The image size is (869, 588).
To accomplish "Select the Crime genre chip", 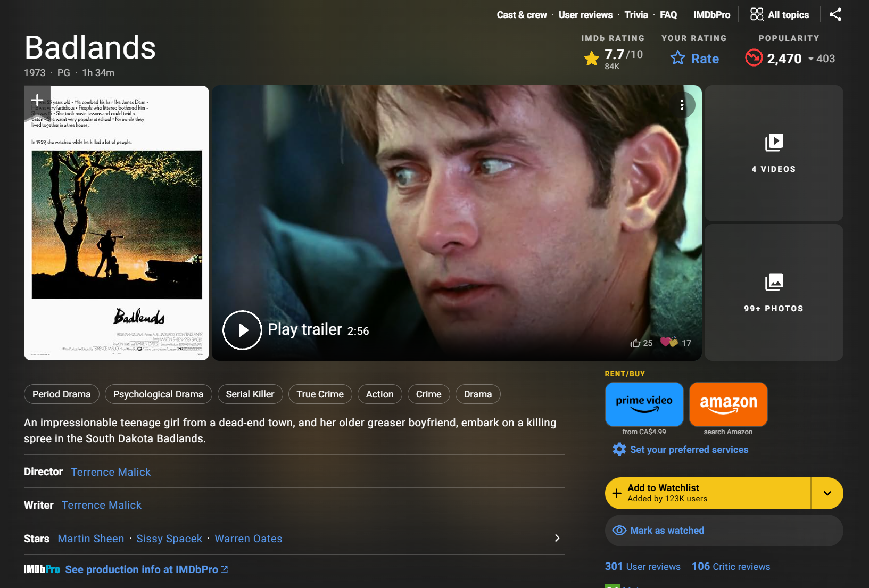I will (x=429, y=394).
